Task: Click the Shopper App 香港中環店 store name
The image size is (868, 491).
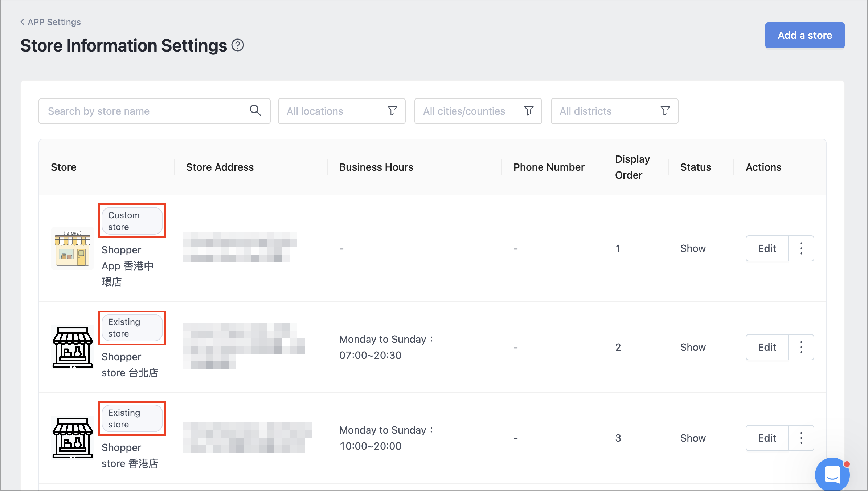Action: pos(128,266)
